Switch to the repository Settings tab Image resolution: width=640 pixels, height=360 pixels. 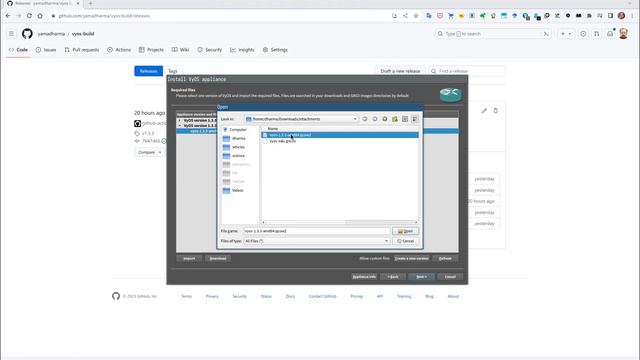[275, 50]
